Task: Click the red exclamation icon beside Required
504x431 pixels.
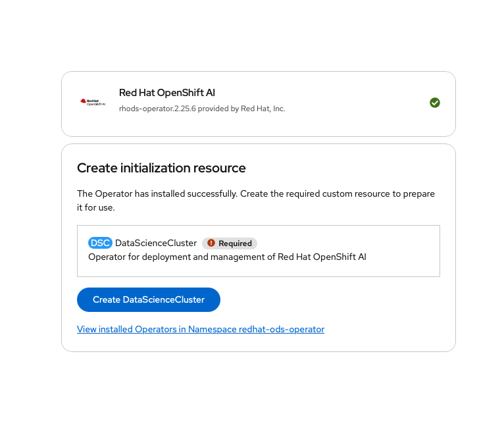Action: tap(211, 243)
